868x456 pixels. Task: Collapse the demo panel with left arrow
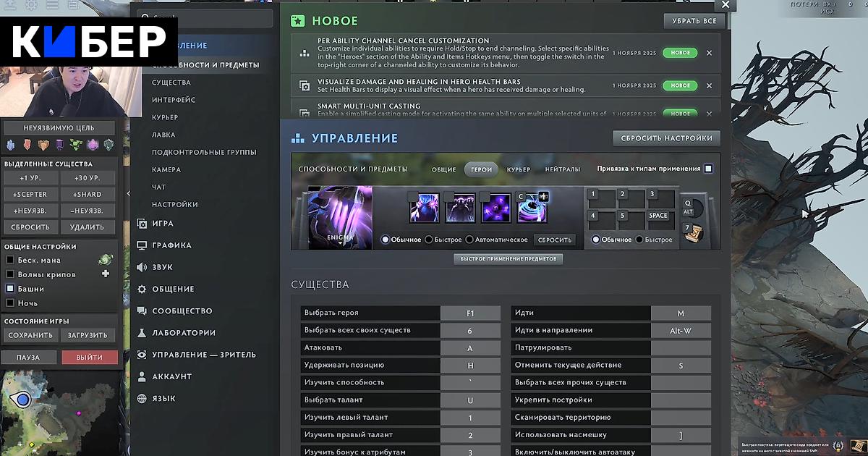(x=128, y=195)
